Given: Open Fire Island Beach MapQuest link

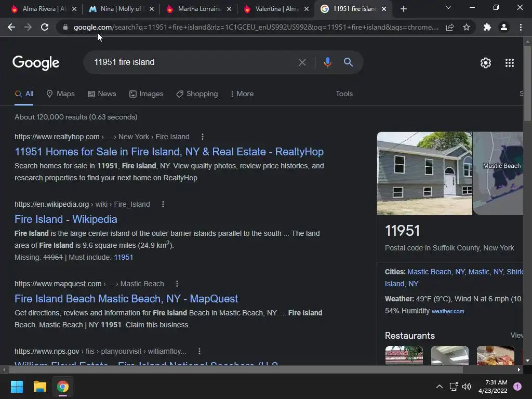Looking at the screenshot, I should tap(126, 299).
